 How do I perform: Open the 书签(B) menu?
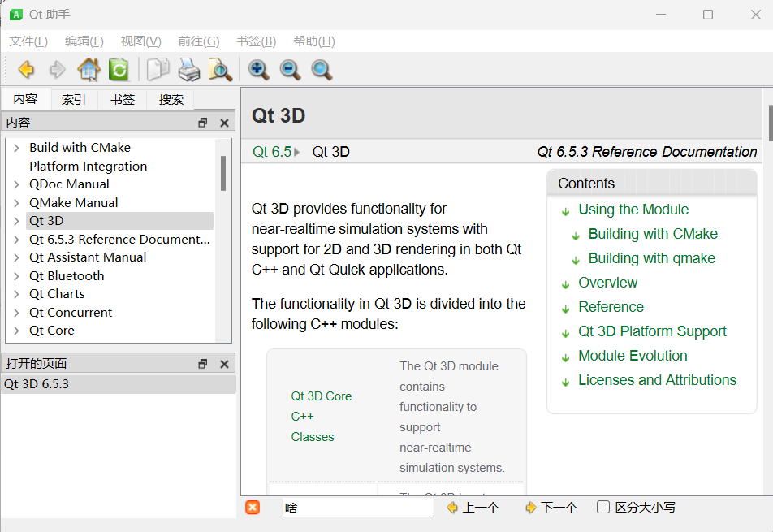click(x=257, y=41)
